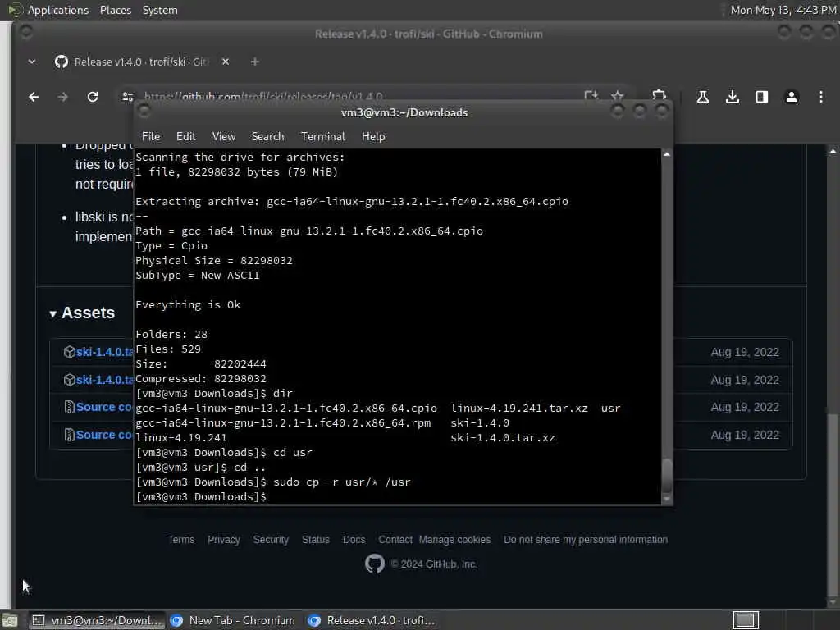Image resolution: width=840 pixels, height=630 pixels.
Task: Open a new browser tab
Action: click(255, 62)
